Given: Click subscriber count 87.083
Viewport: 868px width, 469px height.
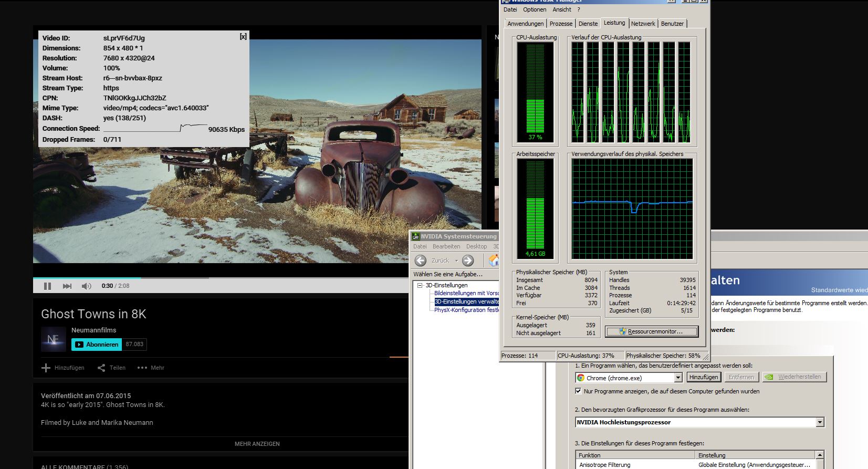Looking at the screenshot, I should tap(134, 345).
